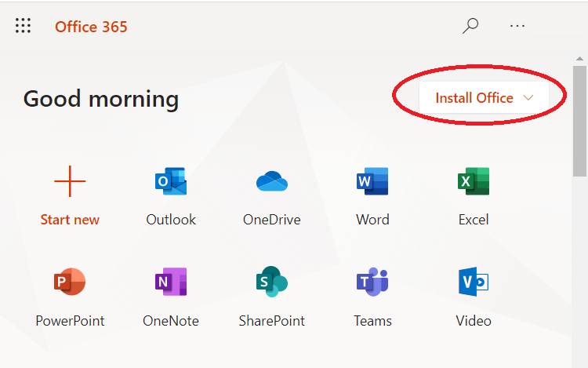Screen dimensions: 588x368
Task: Open the three-dots more options menu
Action: 517,26
